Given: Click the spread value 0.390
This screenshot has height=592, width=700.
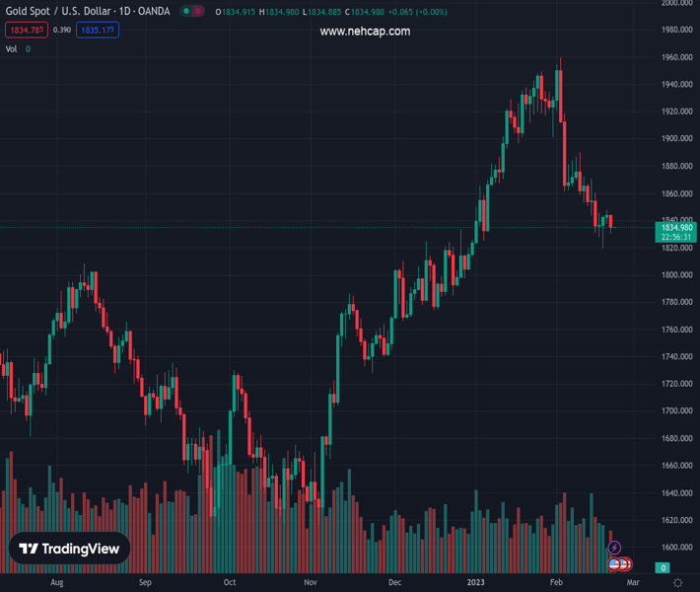Looking at the screenshot, I should click(61, 31).
